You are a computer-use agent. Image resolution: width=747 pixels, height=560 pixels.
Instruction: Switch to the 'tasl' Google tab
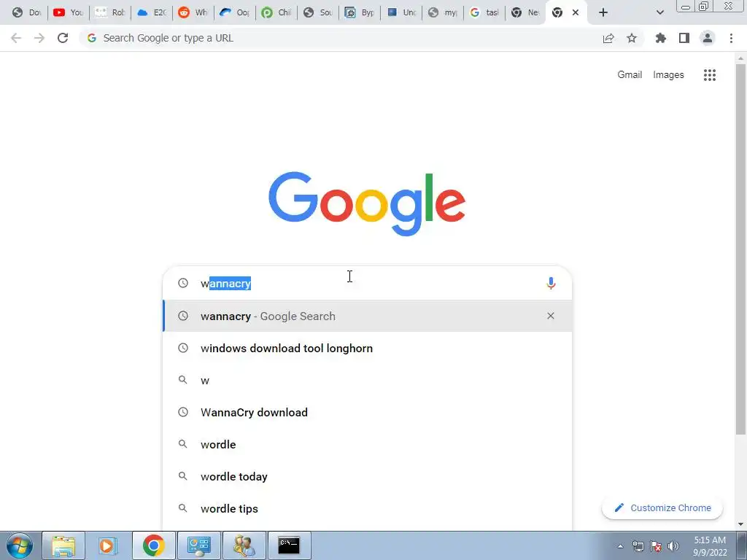tap(484, 12)
